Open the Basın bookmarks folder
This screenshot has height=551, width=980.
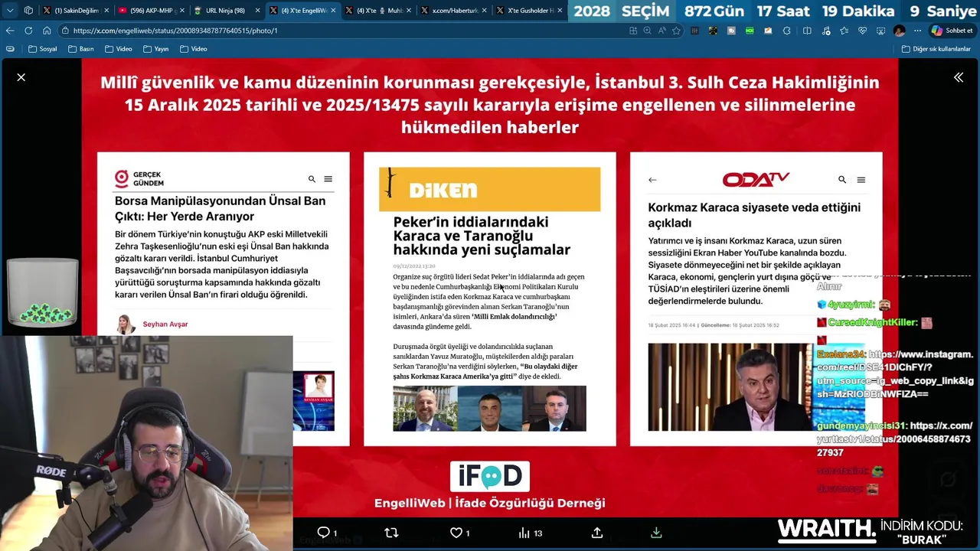pyautogui.click(x=80, y=49)
